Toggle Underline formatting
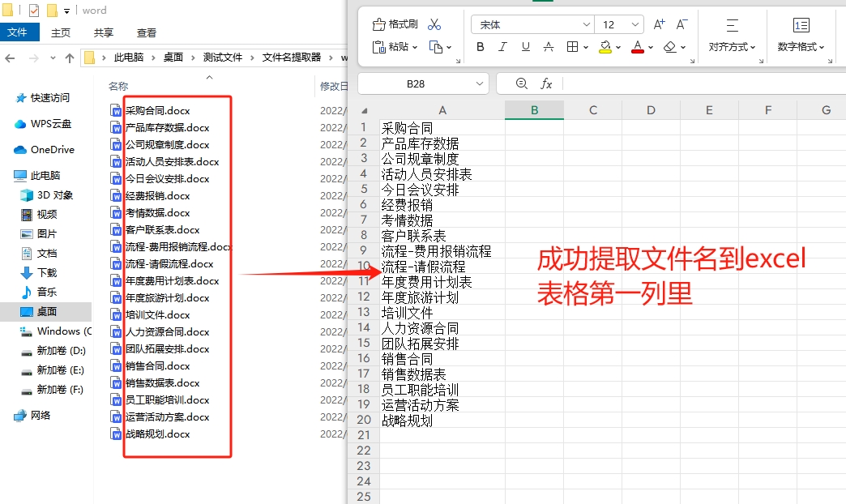Viewport: 846px width, 504px height. pos(526,47)
